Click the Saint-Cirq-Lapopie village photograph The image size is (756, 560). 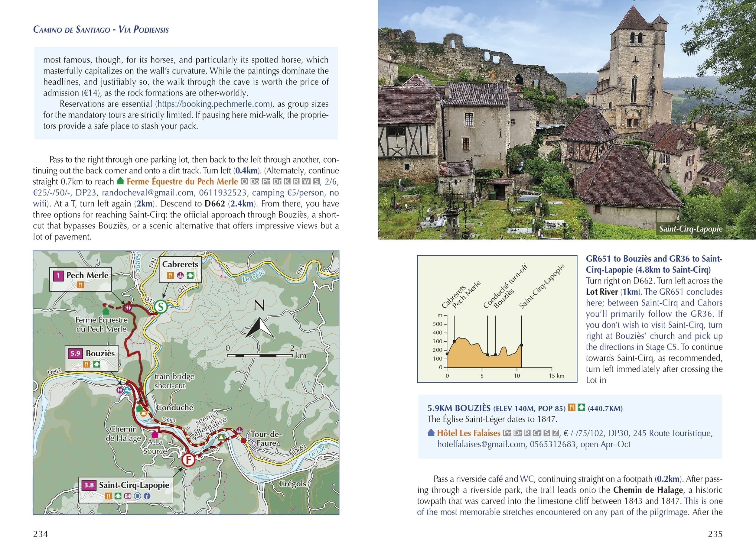567,120
